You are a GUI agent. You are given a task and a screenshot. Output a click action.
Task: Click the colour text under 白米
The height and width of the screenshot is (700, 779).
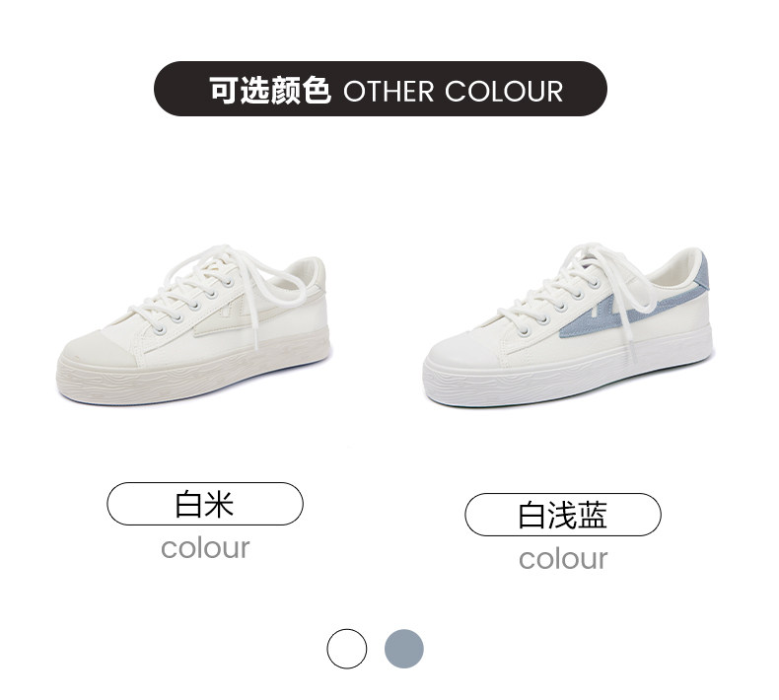click(205, 548)
